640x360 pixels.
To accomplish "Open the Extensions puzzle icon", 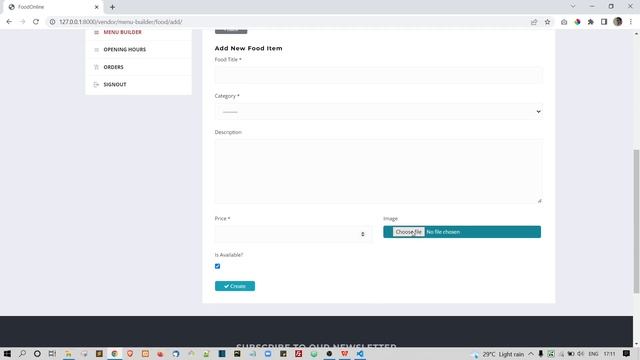I will coord(591,22).
